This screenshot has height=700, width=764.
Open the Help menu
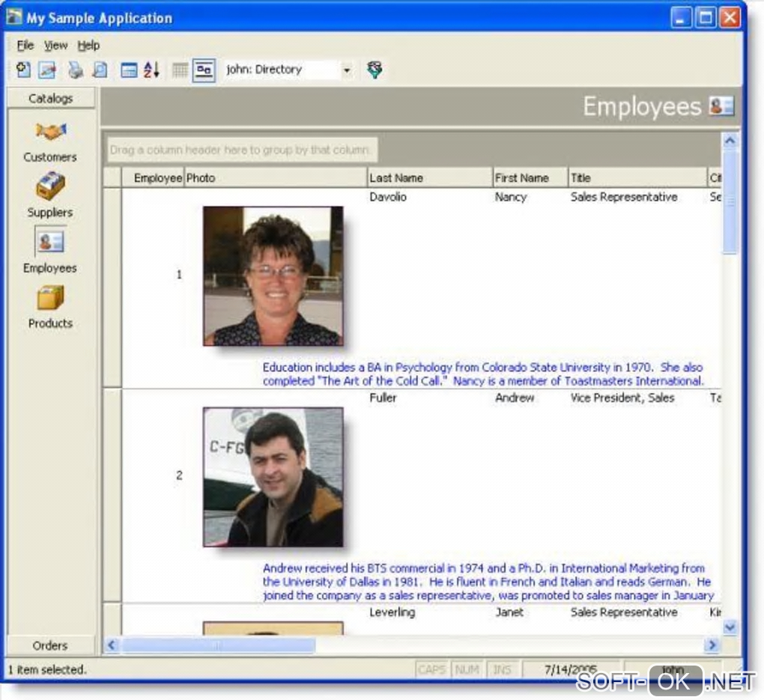[88, 46]
